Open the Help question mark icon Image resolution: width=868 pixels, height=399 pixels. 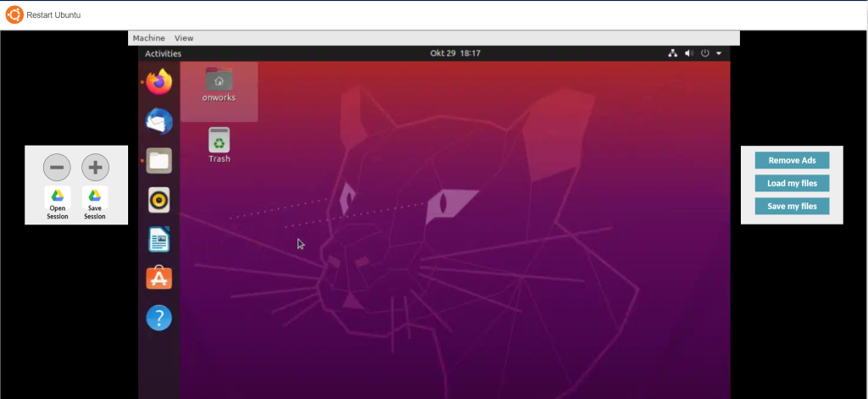point(159,318)
